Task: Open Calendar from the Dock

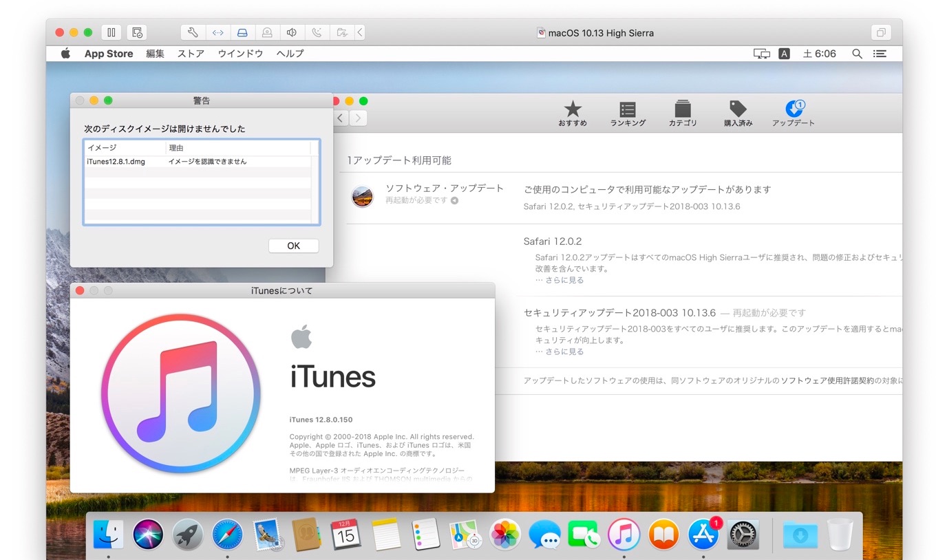Action: 346,535
